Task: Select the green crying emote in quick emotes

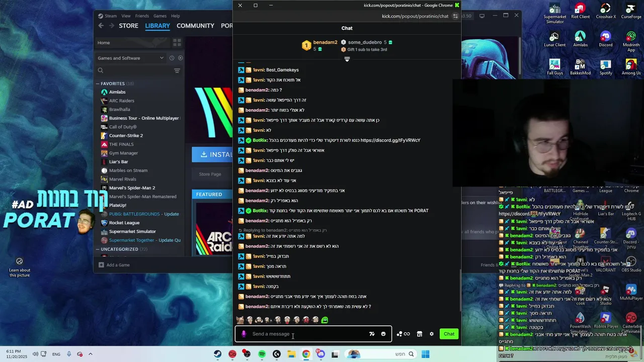Action: 325,320
